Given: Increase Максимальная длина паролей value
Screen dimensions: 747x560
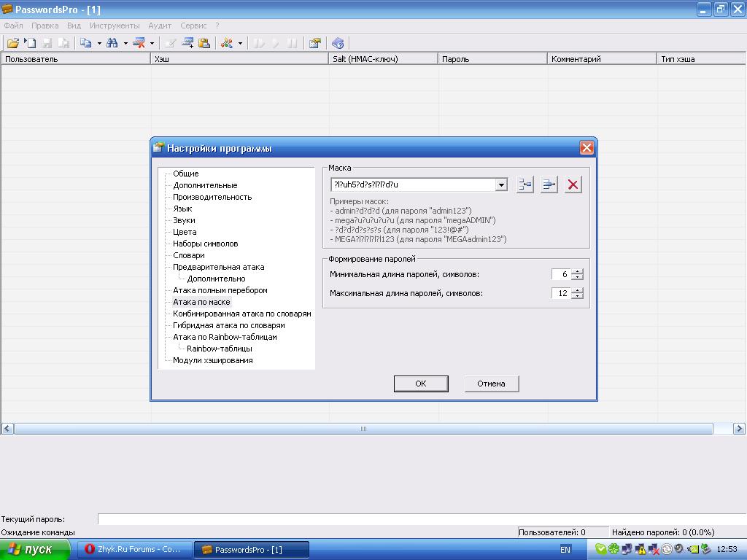Looking at the screenshot, I should coord(578,290).
